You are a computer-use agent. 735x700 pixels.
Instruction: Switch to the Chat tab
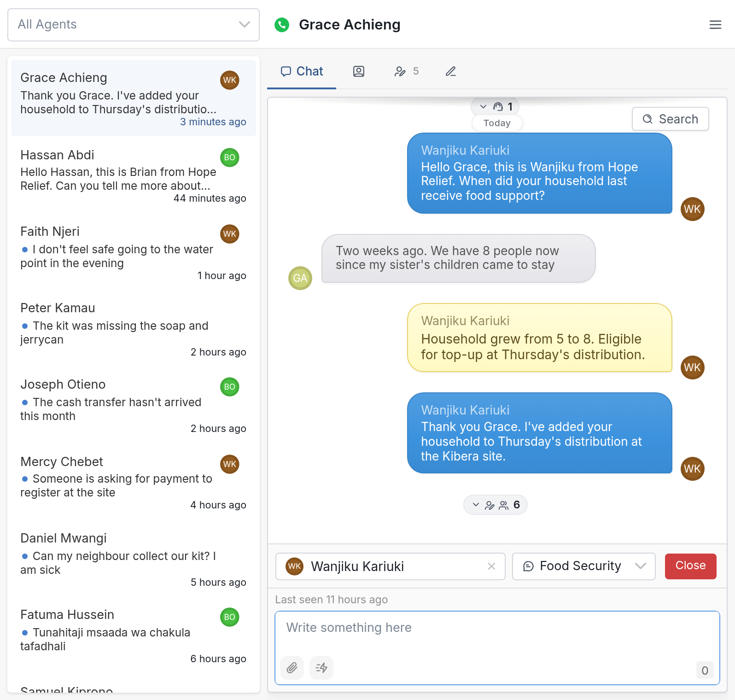click(302, 71)
